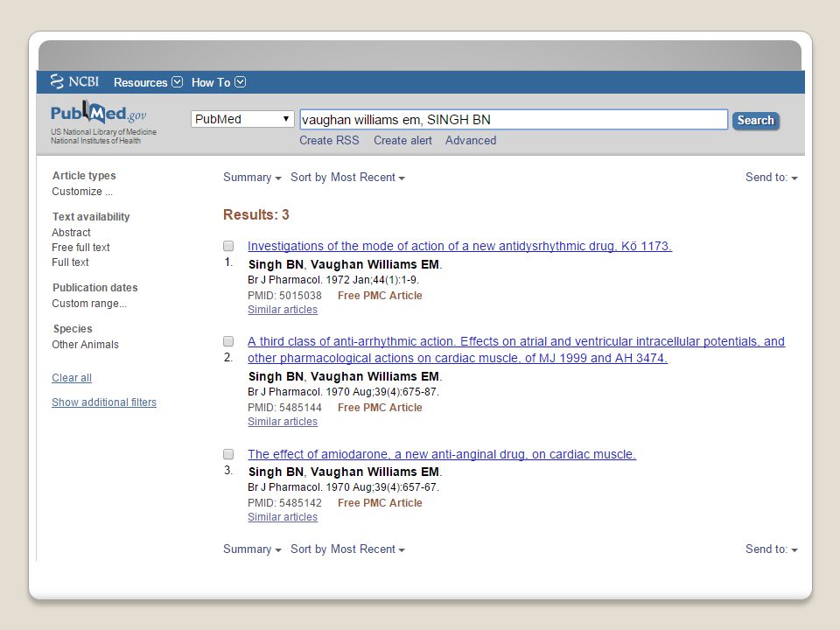Viewport: 840px width, 630px height.
Task: Click 'Results: 3' heading text
Action: coord(256,215)
